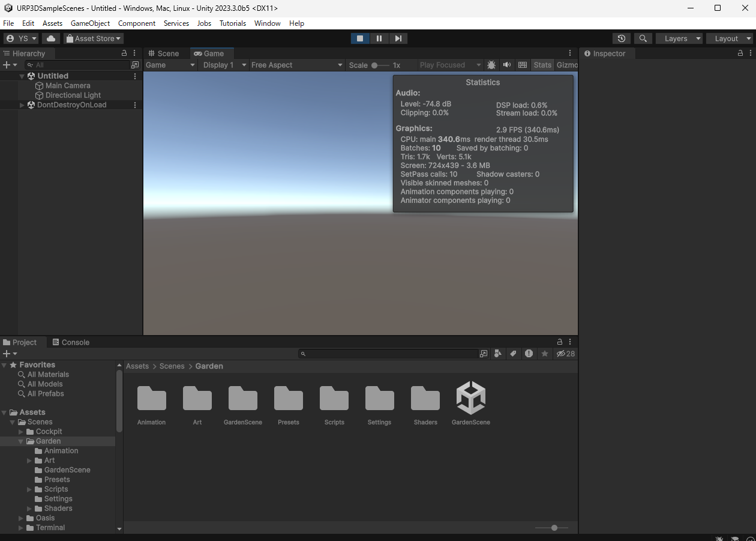Open the Free Aspect dropdown
This screenshot has height=541, width=756.
296,65
